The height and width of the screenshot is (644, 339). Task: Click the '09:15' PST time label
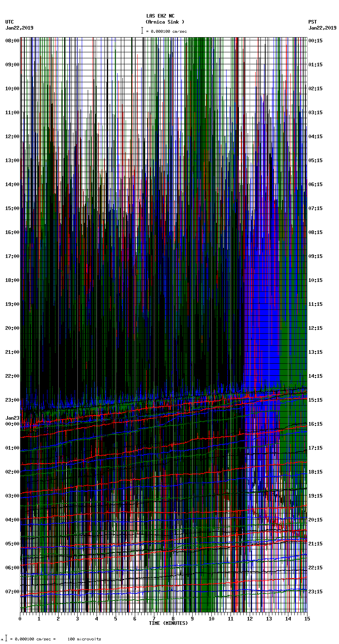pyautogui.click(x=315, y=256)
